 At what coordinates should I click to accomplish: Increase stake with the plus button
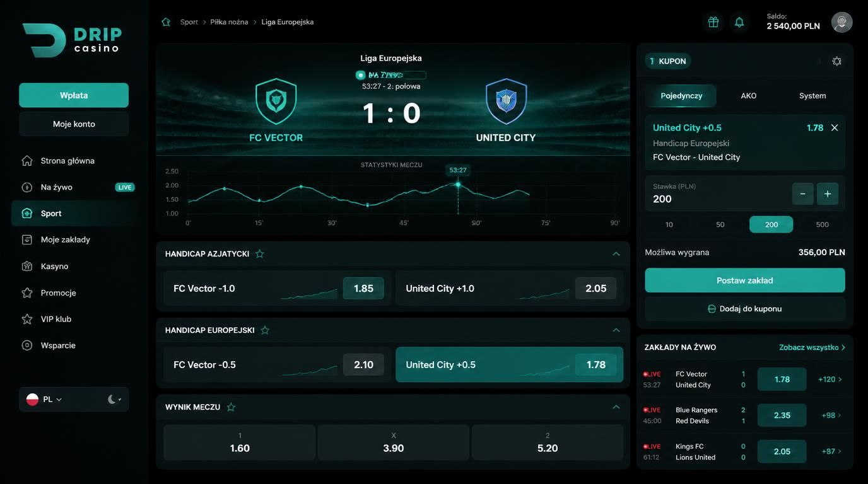tap(828, 193)
